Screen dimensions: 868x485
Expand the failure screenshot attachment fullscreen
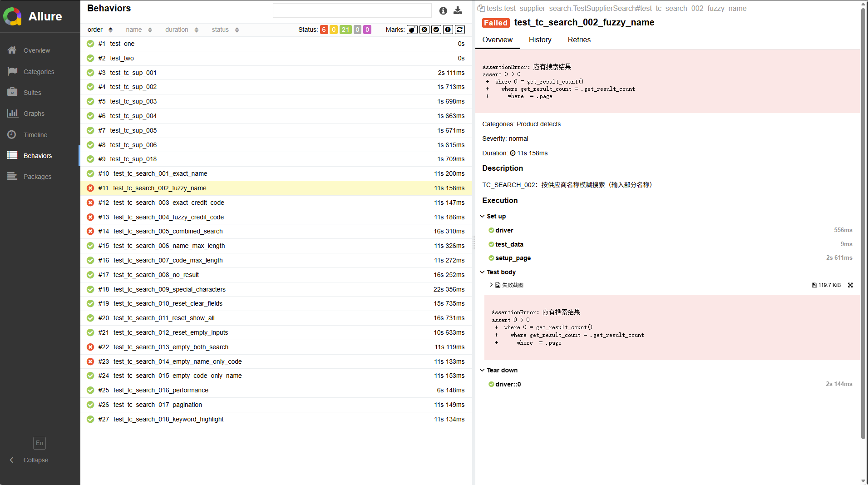coord(850,285)
